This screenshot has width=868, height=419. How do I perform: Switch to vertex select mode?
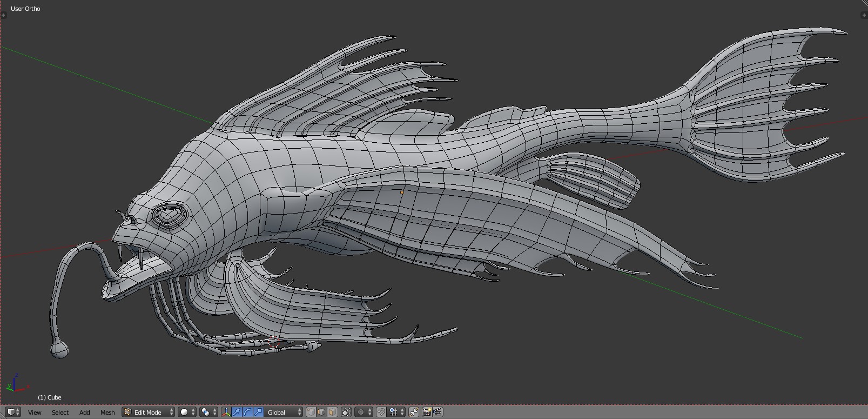tap(311, 412)
